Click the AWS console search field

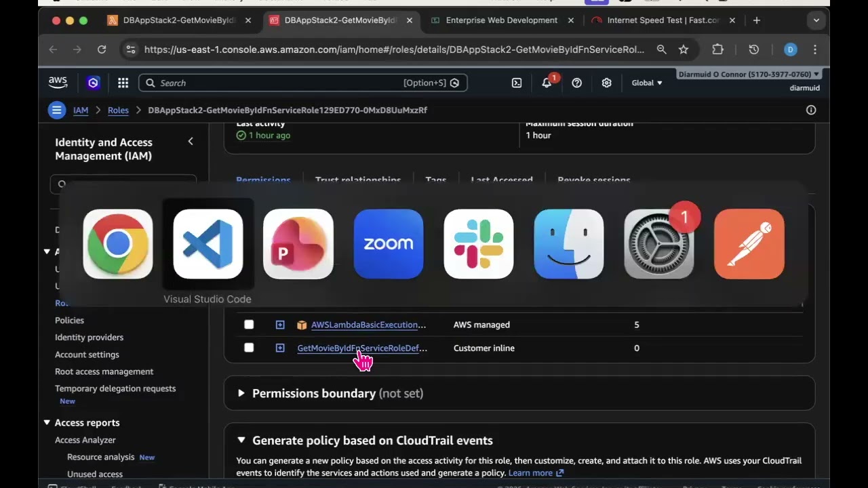coord(302,83)
